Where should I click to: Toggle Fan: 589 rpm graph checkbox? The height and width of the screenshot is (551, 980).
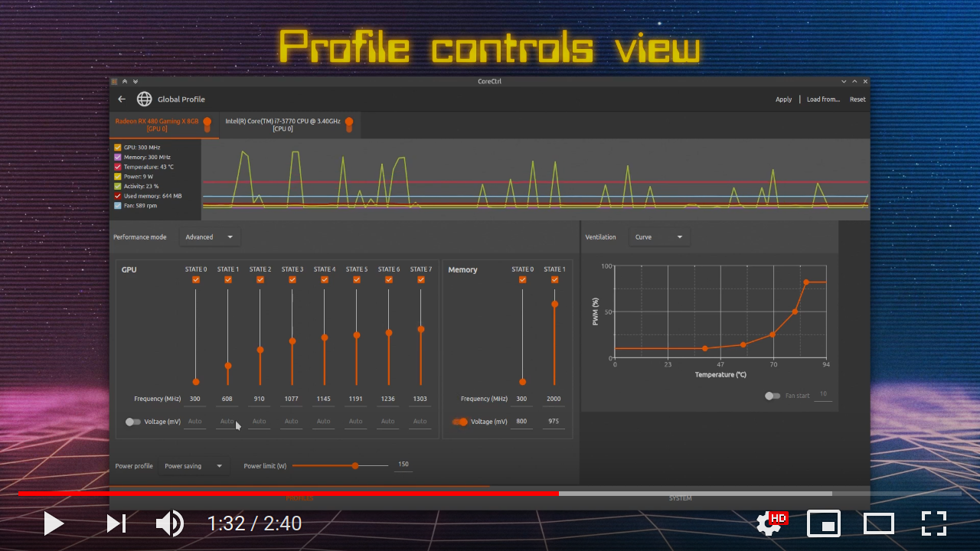tap(117, 205)
